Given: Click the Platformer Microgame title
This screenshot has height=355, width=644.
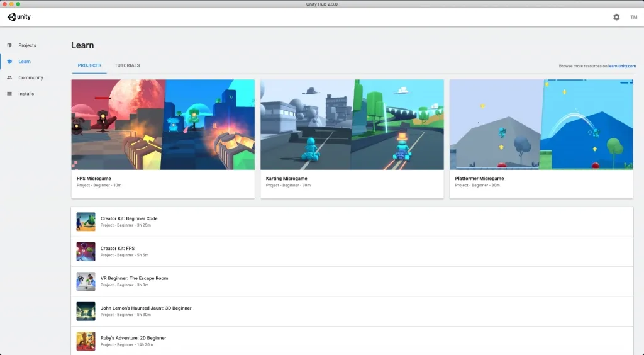Looking at the screenshot, I should 479,178.
